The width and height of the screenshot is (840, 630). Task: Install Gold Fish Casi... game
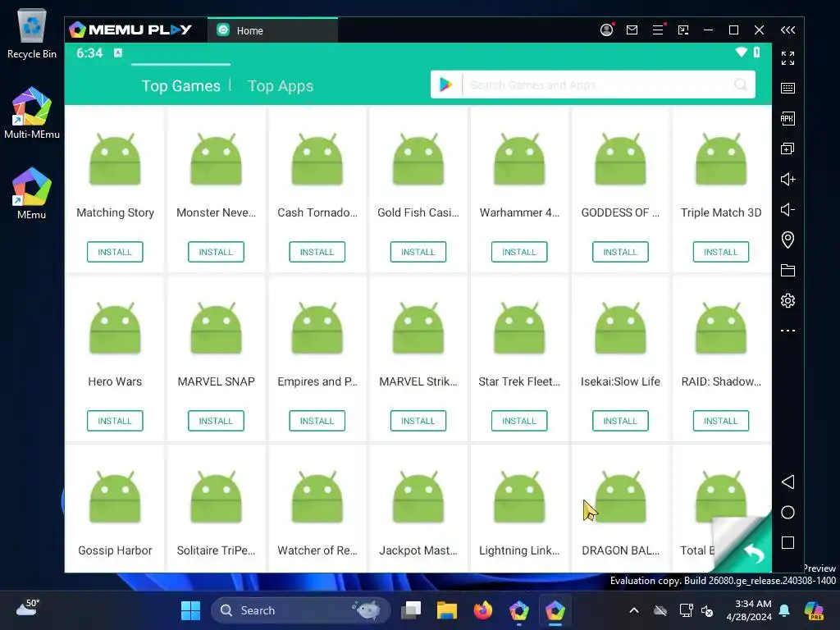[418, 252]
